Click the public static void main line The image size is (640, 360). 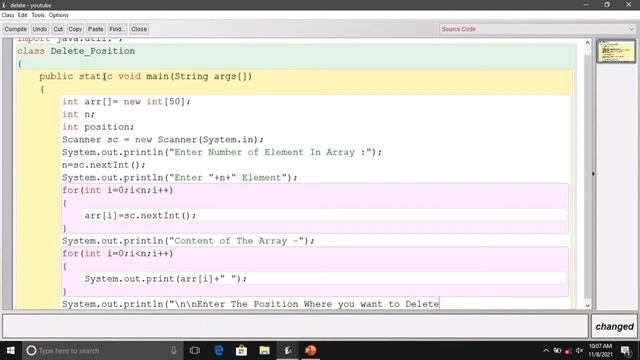click(x=146, y=76)
